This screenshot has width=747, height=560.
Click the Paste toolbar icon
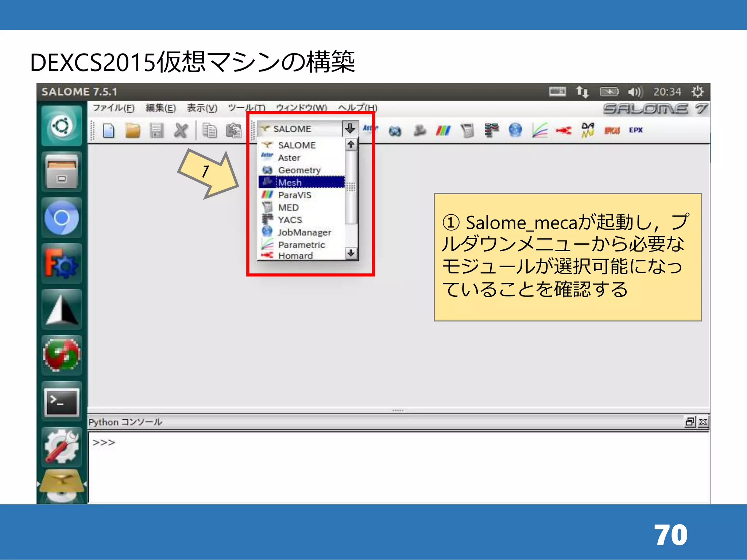click(233, 131)
